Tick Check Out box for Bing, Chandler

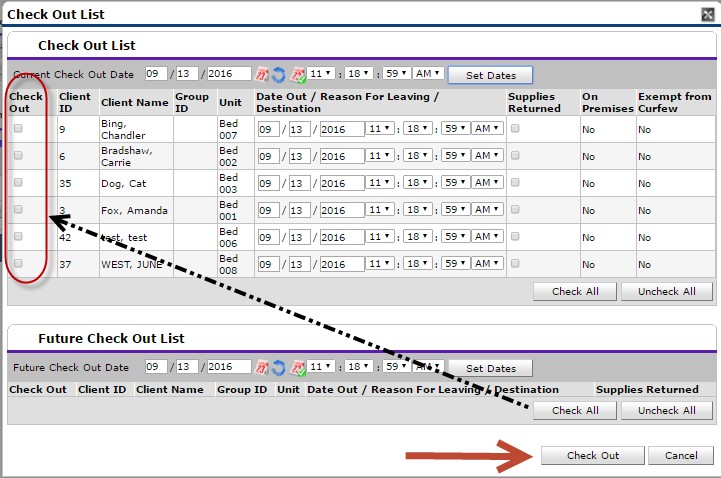click(18, 128)
